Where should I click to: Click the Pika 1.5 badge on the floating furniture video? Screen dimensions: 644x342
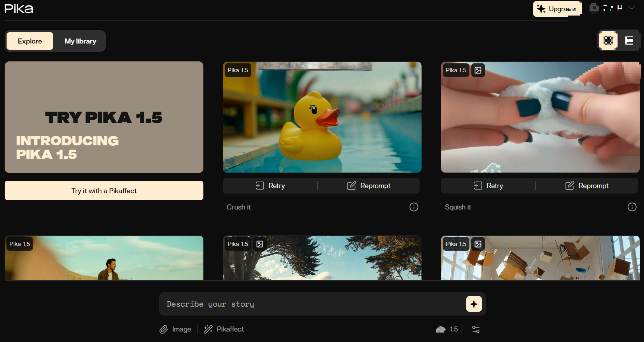pyautogui.click(x=456, y=244)
